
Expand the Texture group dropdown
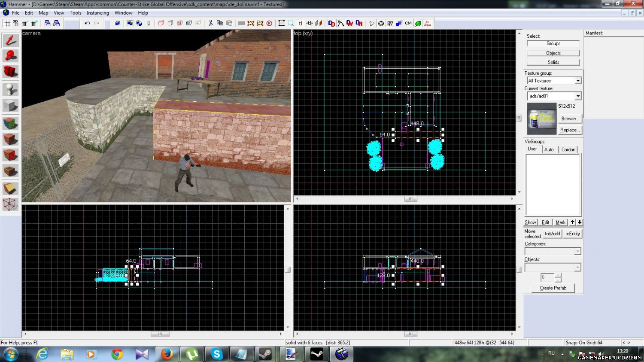(x=578, y=81)
